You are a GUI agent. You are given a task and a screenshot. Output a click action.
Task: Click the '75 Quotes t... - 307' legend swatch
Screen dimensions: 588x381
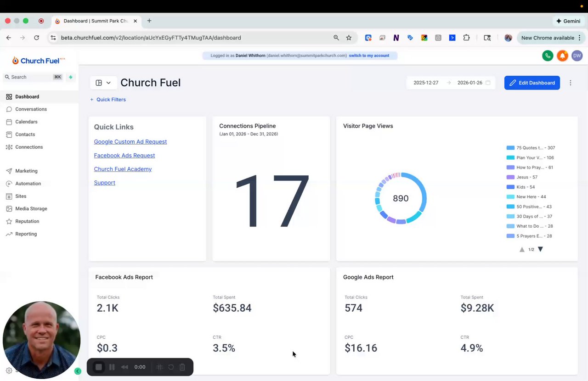click(x=510, y=148)
